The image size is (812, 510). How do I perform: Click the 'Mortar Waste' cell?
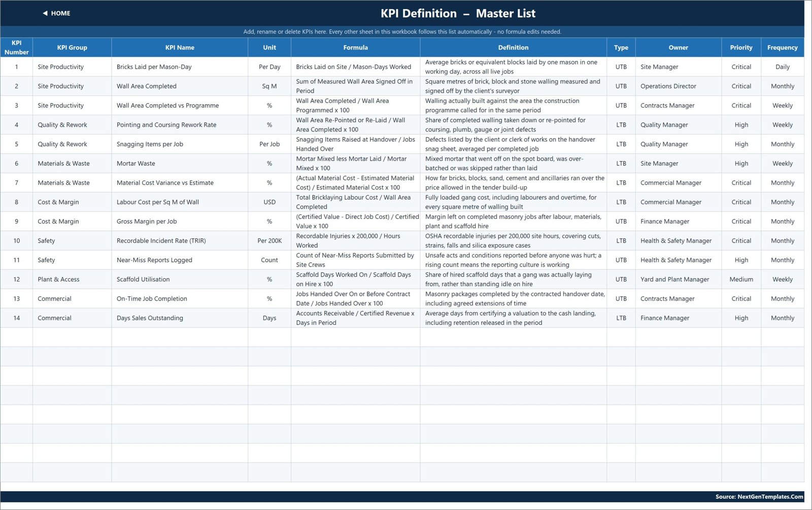(180, 163)
